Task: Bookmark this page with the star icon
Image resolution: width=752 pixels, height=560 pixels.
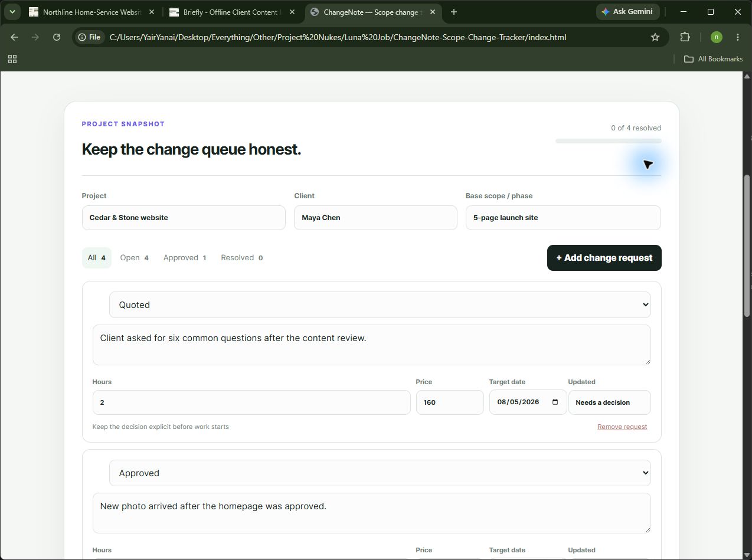Action: click(655, 37)
